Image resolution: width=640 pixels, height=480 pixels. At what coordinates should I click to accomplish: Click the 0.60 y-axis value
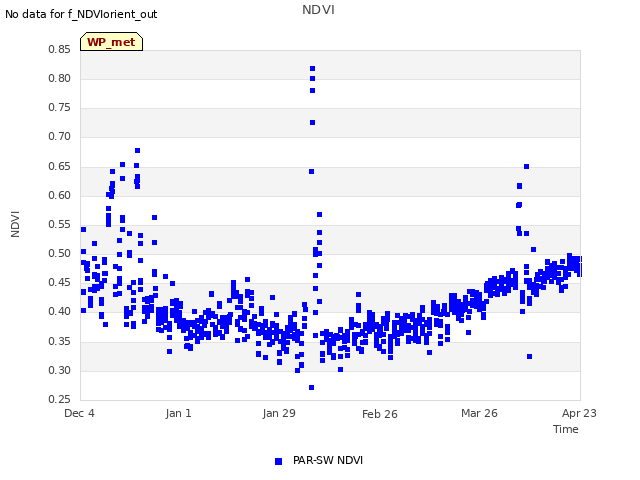pyautogui.click(x=59, y=195)
